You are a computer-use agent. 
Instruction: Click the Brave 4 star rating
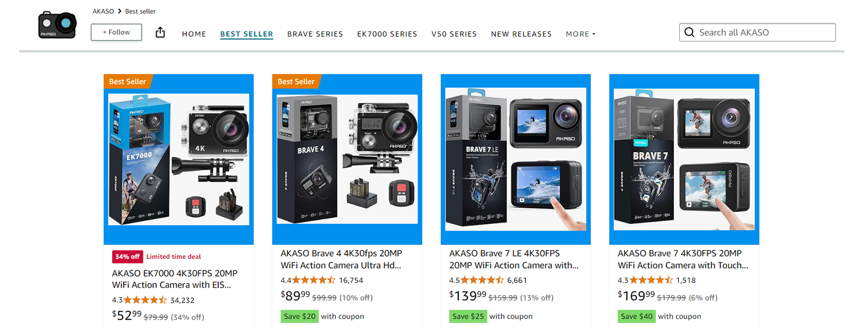(314, 280)
